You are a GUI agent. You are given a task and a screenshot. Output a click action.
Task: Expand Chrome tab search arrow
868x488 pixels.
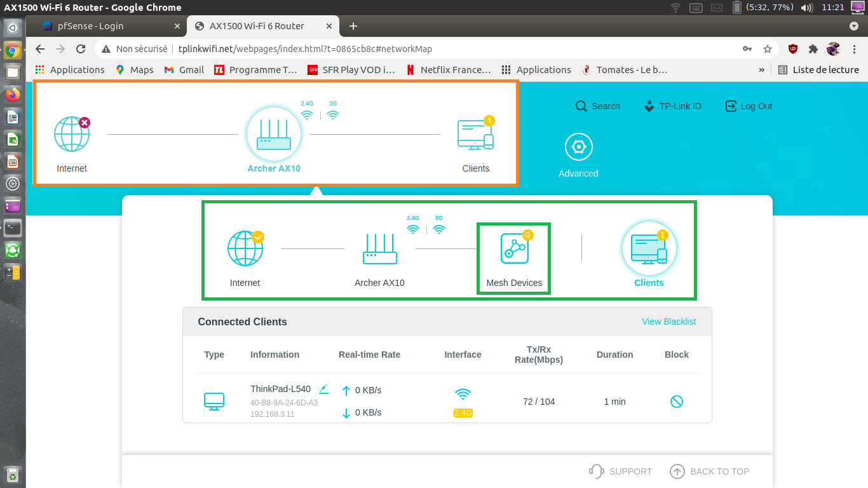[x=854, y=26]
